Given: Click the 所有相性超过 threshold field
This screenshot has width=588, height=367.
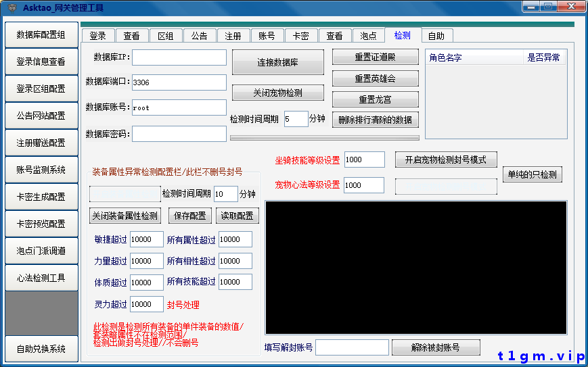Looking at the screenshot, I should (235, 261).
